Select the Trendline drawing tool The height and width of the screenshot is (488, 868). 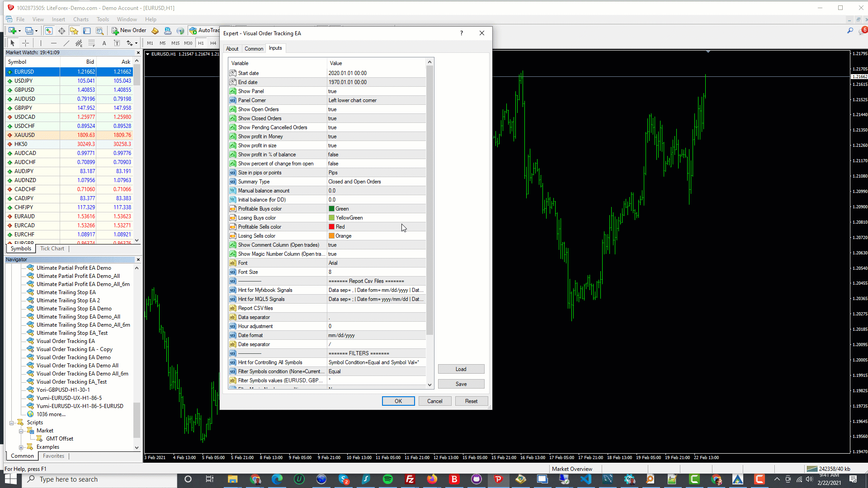66,43
